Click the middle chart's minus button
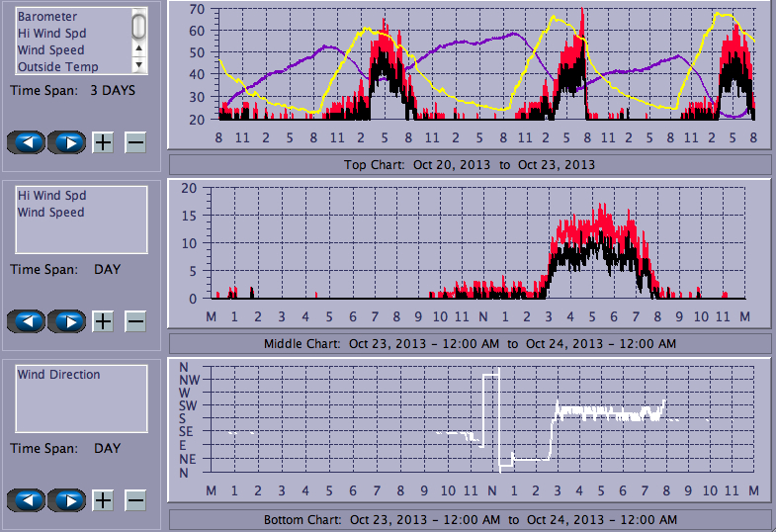Viewport: 776px width, 532px height. tap(135, 321)
